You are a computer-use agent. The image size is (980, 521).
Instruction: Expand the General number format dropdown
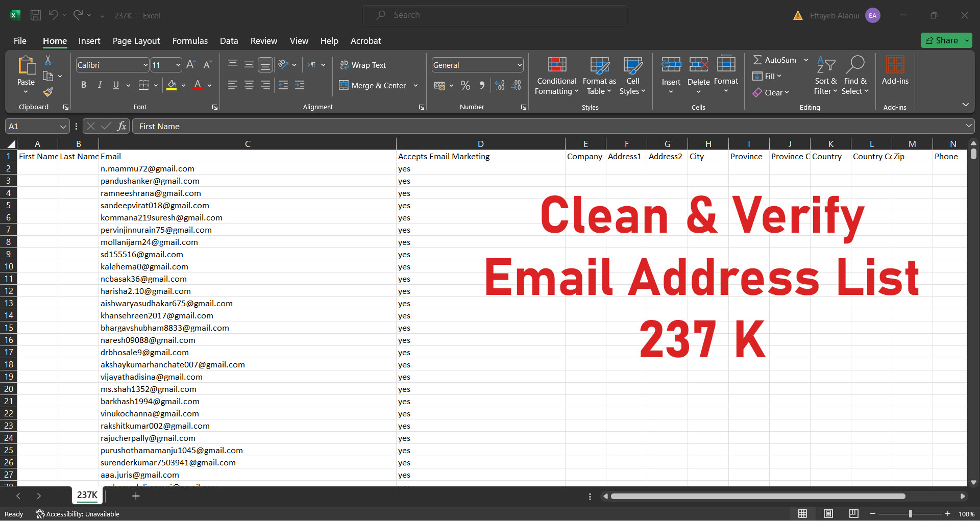(520, 65)
